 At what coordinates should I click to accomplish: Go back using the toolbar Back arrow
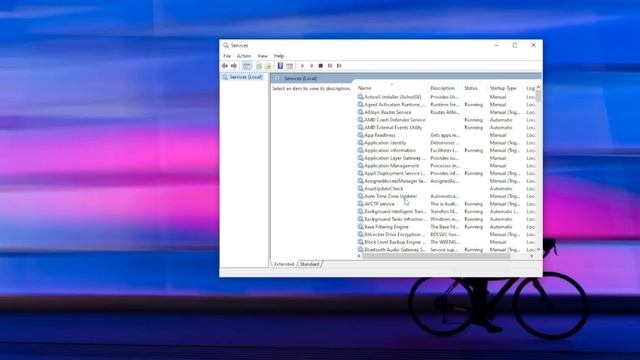[225, 66]
